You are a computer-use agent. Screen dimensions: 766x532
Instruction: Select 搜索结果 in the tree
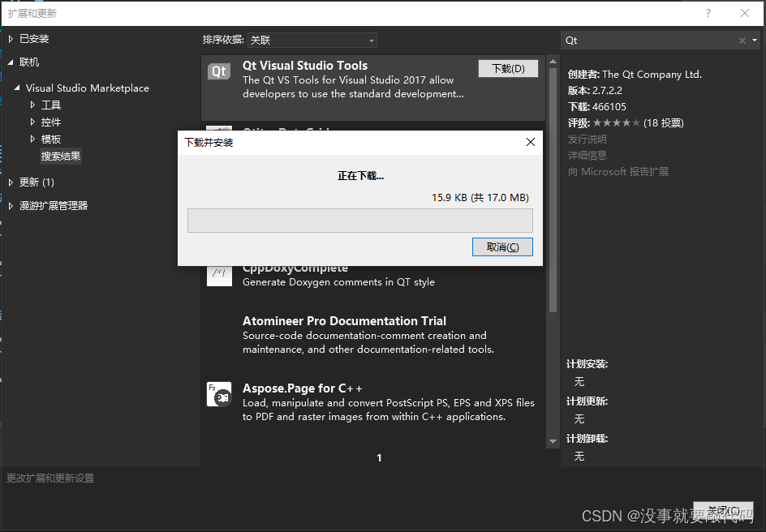point(61,157)
